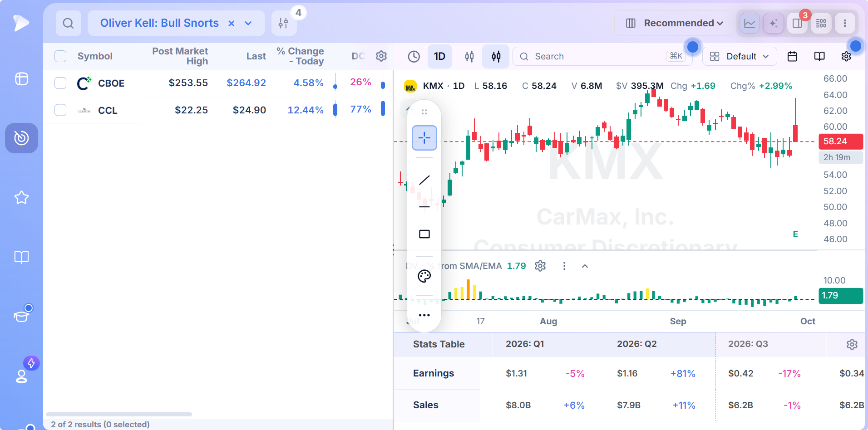
Task: Open the screener radar icon in sidebar
Action: (21, 138)
